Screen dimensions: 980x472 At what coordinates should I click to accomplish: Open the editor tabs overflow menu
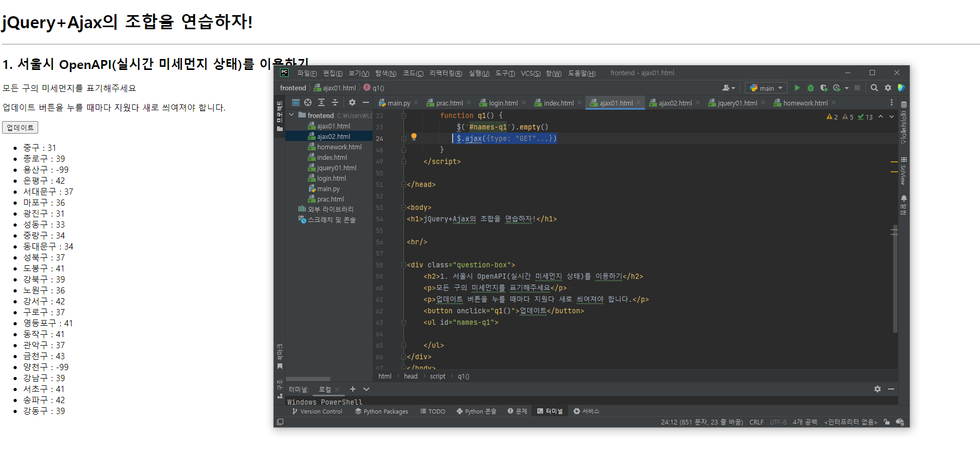pos(892,102)
